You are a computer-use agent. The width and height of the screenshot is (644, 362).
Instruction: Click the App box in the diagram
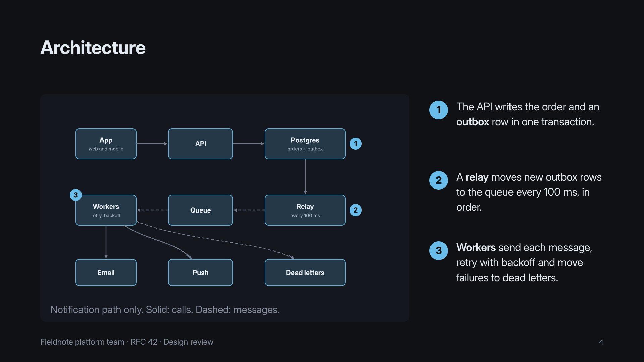point(106,144)
